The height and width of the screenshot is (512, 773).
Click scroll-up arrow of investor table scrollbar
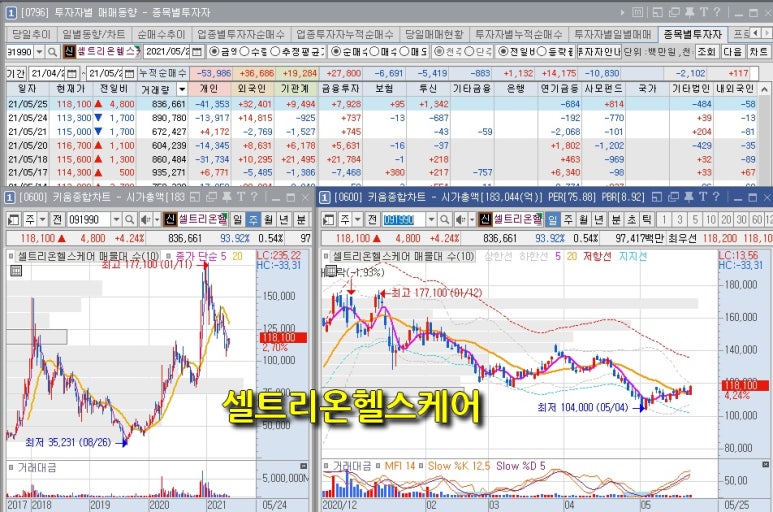(765, 89)
